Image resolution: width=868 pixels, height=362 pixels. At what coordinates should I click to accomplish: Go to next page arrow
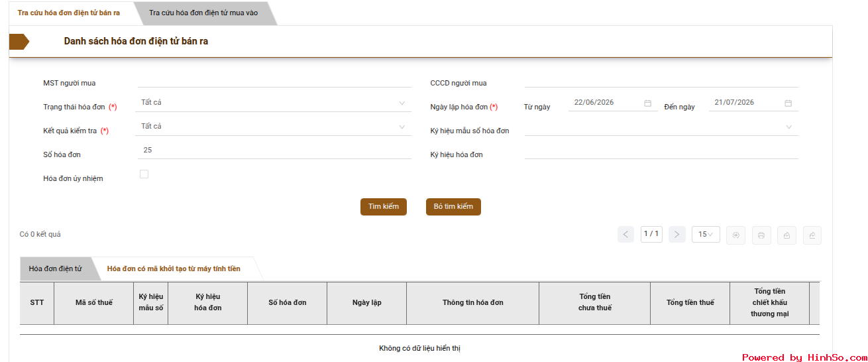(x=677, y=234)
